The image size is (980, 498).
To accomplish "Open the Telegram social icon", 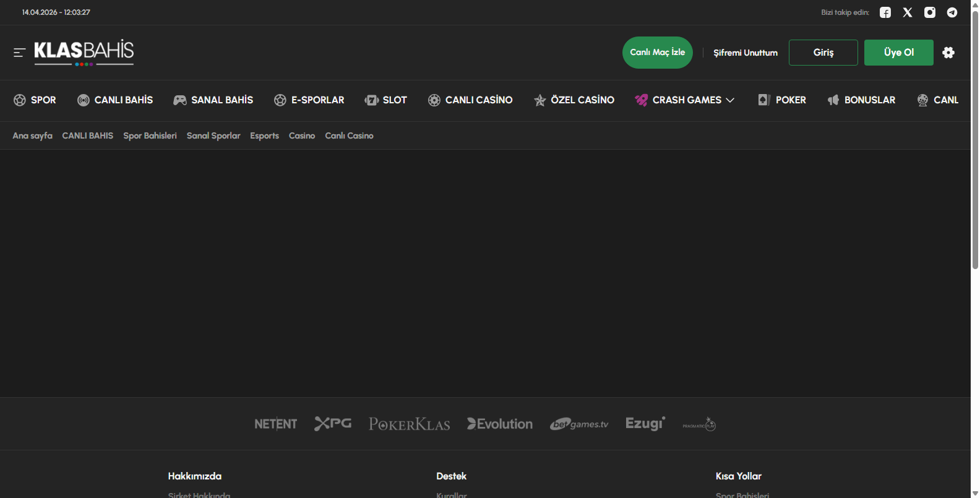I will 952,12.
